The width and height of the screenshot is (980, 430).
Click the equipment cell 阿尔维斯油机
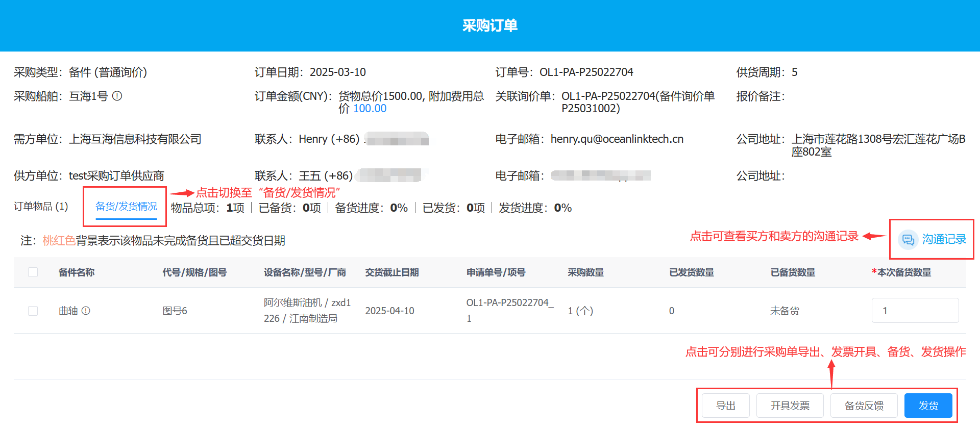pyautogui.click(x=307, y=310)
